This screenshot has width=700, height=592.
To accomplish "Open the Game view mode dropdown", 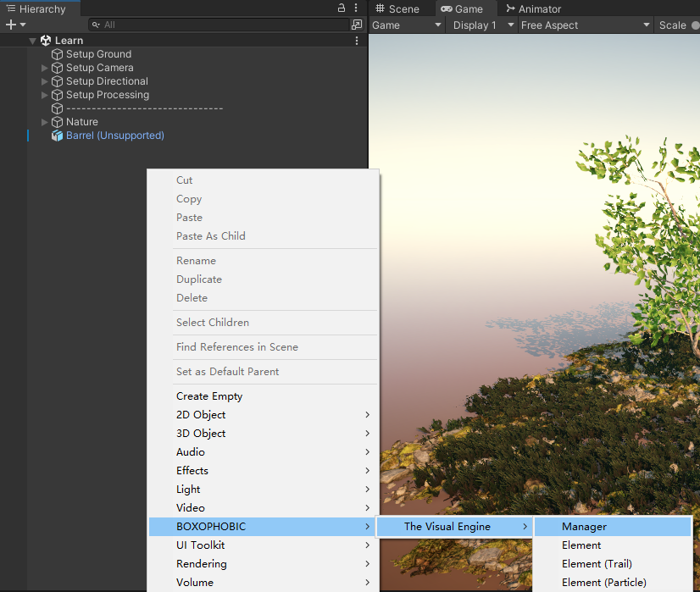I will (x=407, y=25).
